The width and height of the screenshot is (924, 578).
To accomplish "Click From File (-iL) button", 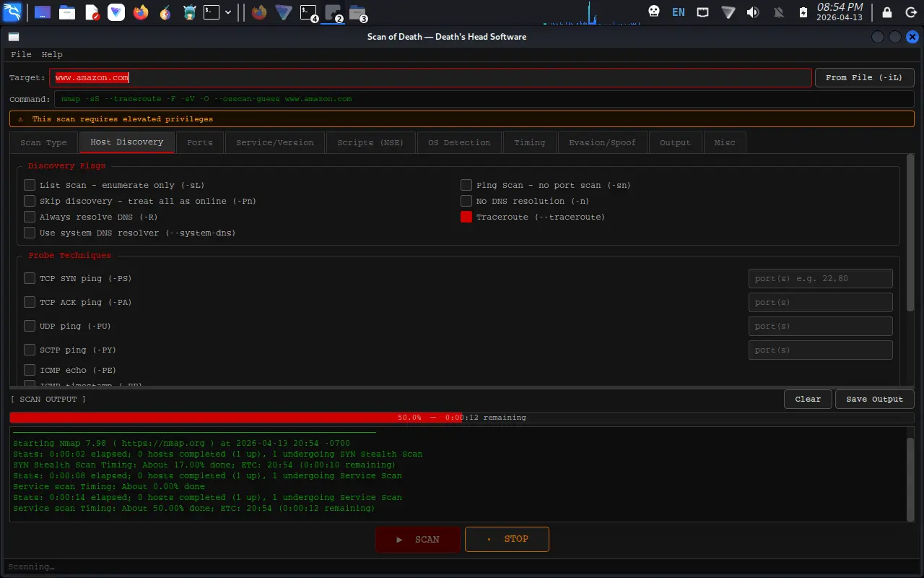I will click(x=864, y=77).
